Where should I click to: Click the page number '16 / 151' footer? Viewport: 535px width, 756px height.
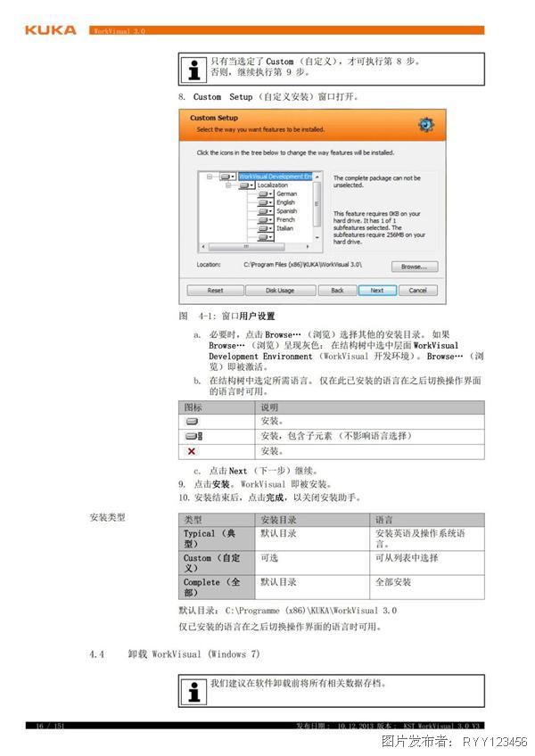coord(50,726)
